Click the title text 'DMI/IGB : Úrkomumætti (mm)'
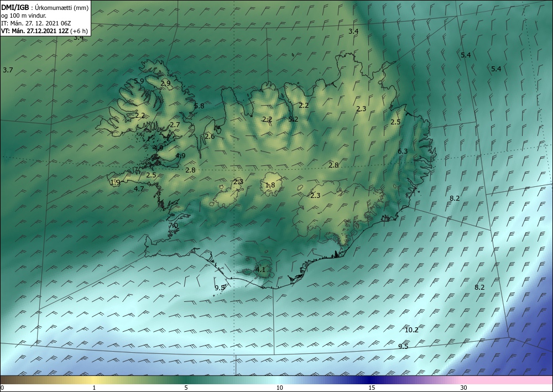 coord(45,8)
